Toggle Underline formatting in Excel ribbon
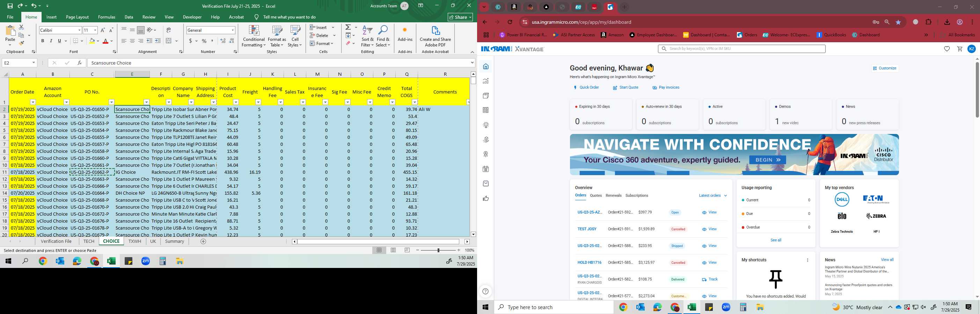Screen dimensions: 980x314 (59, 41)
